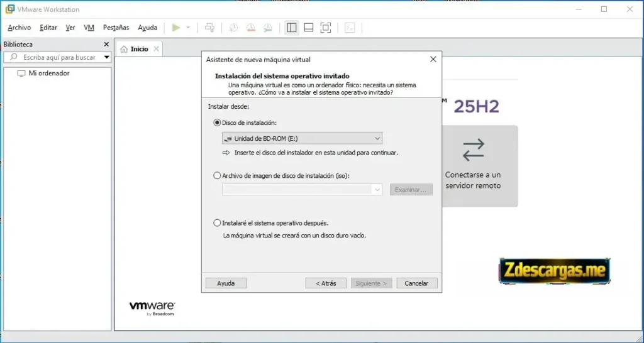Close the new virtual machine wizard dialog
The image size is (644, 343).
point(433,60)
